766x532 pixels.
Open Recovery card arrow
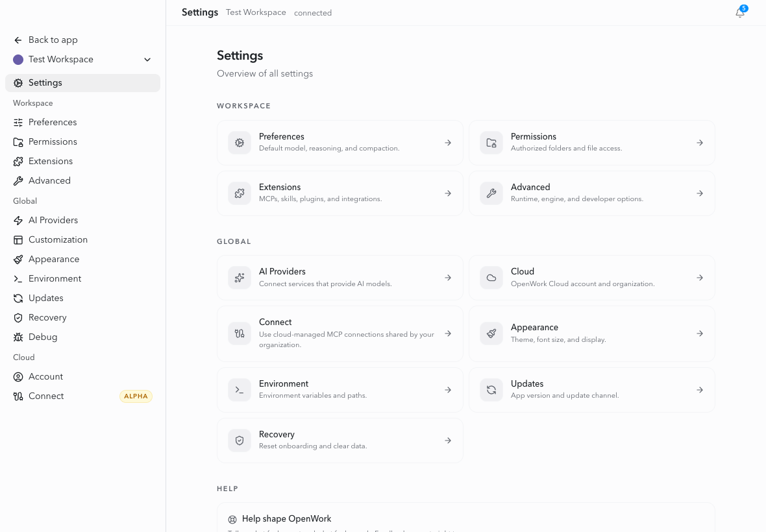448,441
